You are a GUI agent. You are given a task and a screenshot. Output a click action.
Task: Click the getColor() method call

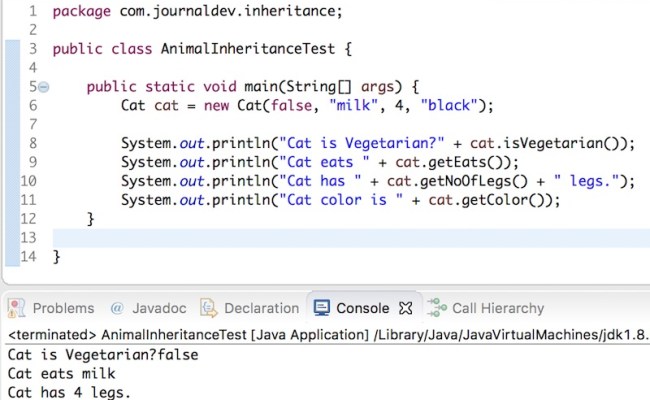[502, 200]
